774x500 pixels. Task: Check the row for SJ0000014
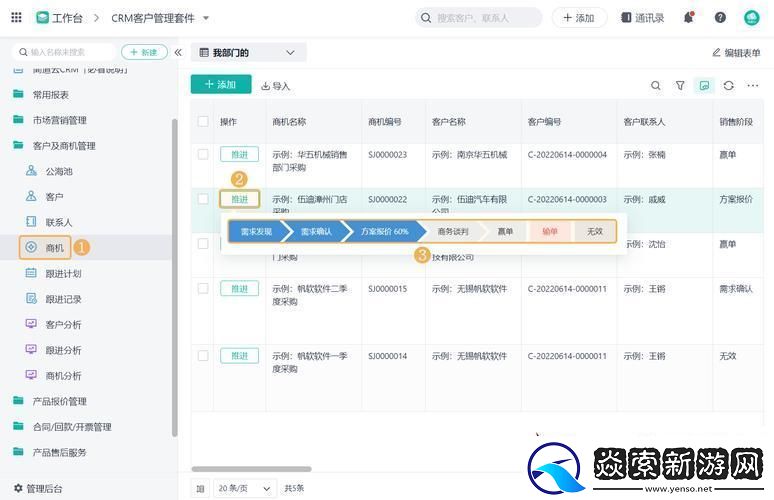coord(203,355)
